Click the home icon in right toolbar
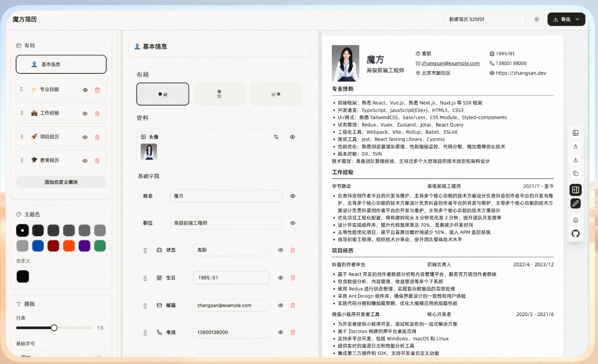Screen dimensions: 598x364 pos(576,220)
